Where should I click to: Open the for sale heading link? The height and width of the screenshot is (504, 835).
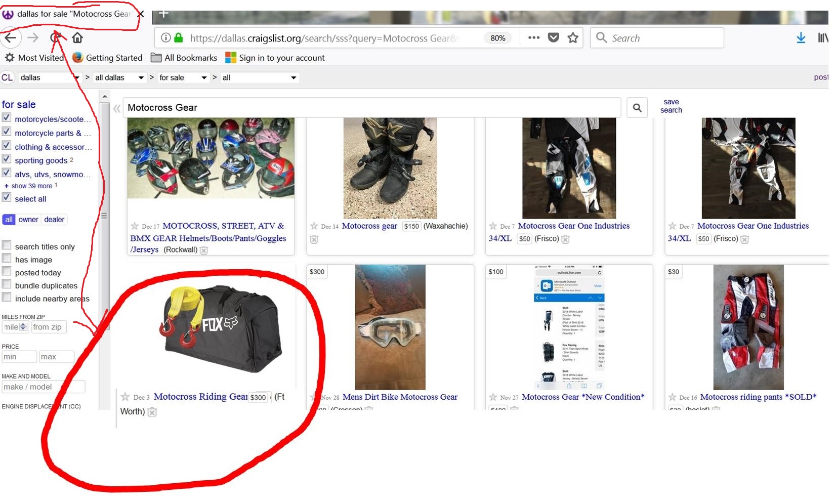[x=19, y=104]
